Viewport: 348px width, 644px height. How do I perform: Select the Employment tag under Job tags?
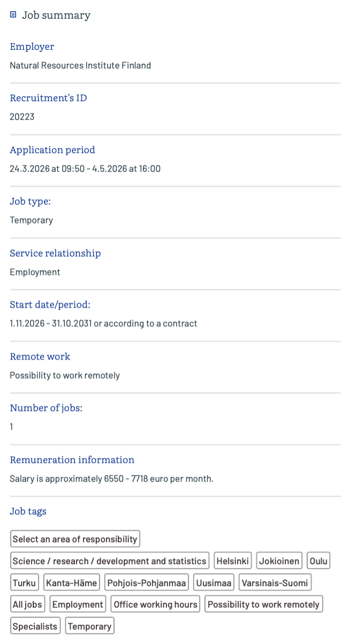(x=78, y=604)
